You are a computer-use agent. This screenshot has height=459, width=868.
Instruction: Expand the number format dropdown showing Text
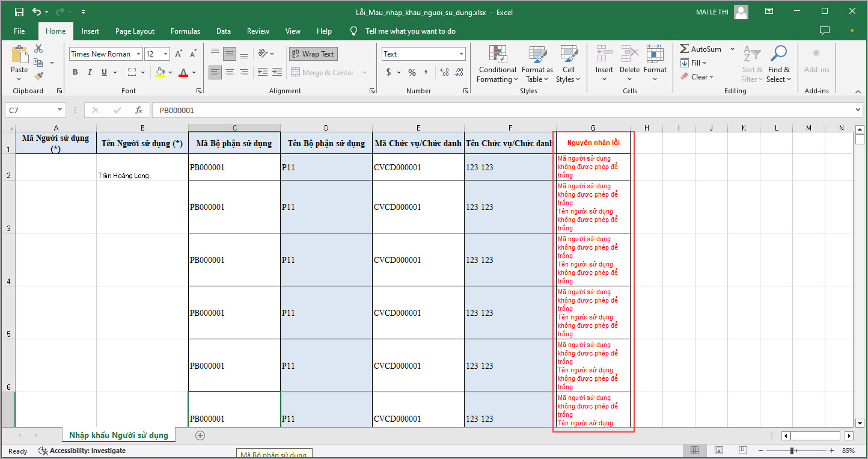461,54
